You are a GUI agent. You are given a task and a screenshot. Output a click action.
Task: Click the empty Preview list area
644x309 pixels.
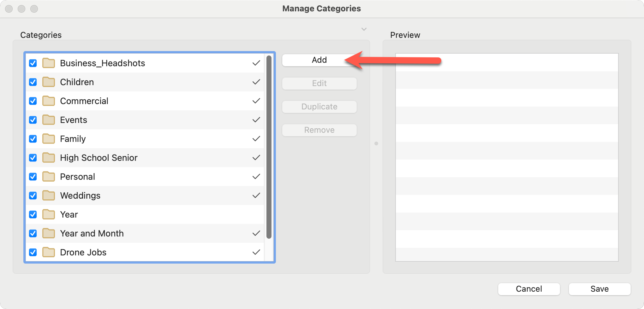[x=507, y=157]
